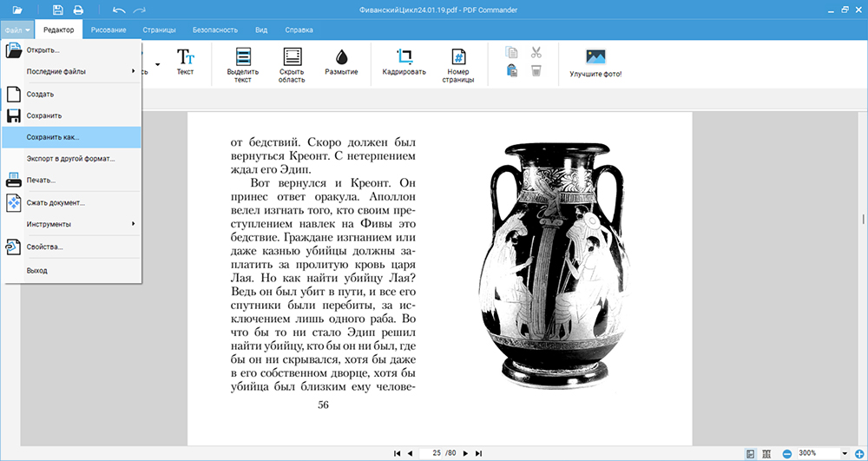Image resolution: width=868 pixels, height=461 pixels.
Task: Switch to the Редактор tab
Action: point(59,30)
